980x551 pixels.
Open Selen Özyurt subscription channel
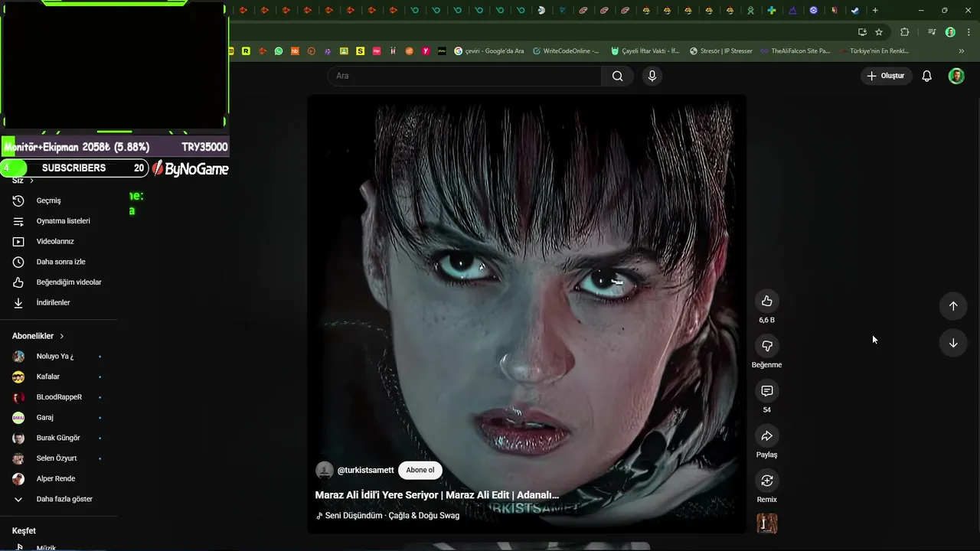(58, 458)
